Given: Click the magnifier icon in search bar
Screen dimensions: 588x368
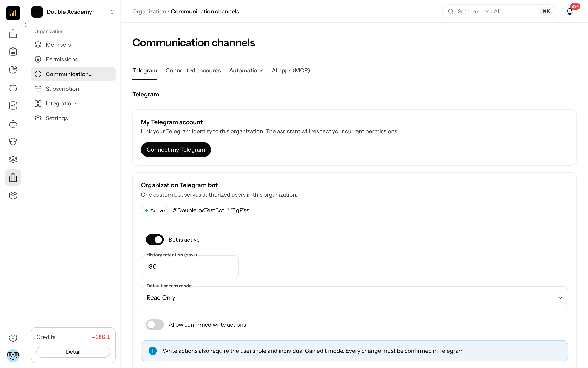Looking at the screenshot, I should 451,11.
